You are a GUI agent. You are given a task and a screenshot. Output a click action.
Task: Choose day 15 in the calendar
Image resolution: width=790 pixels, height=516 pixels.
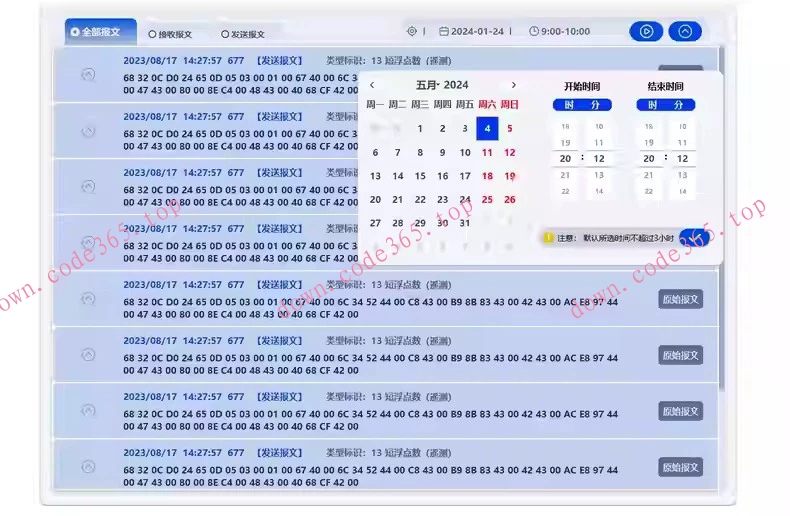(x=420, y=176)
